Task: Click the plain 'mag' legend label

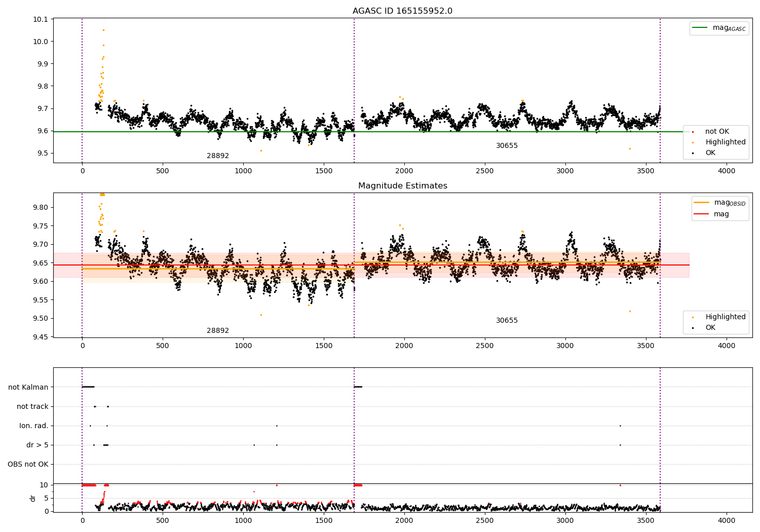Action: (721, 214)
